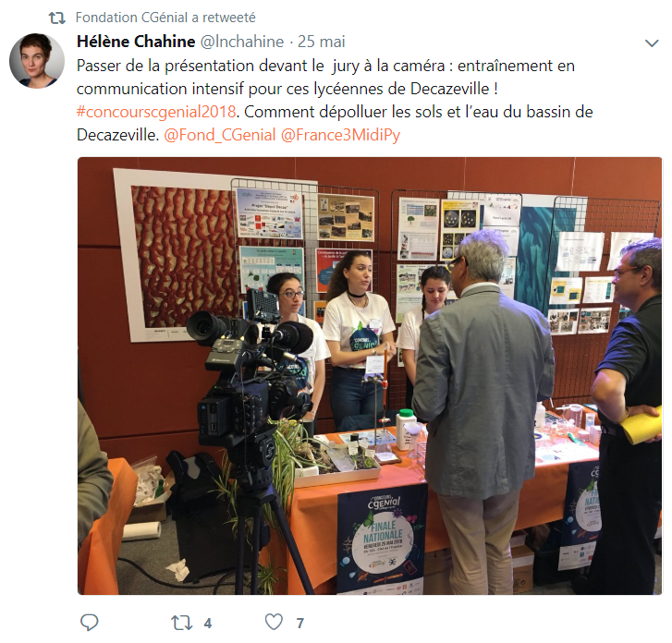The width and height of the screenshot is (672, 643).
Task: Click the like count number 7
Action: point(300,623)
